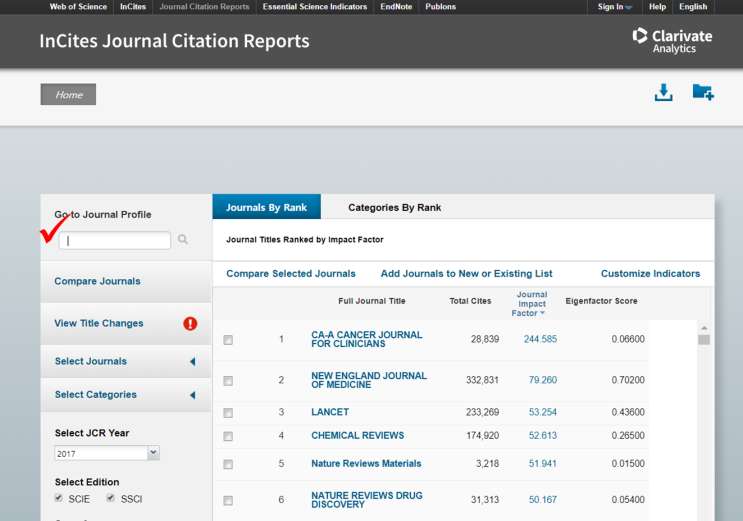Screen dimensions: 743x521
Task: Open New England Journal of Medicine profile
Action: coord(369,380)
